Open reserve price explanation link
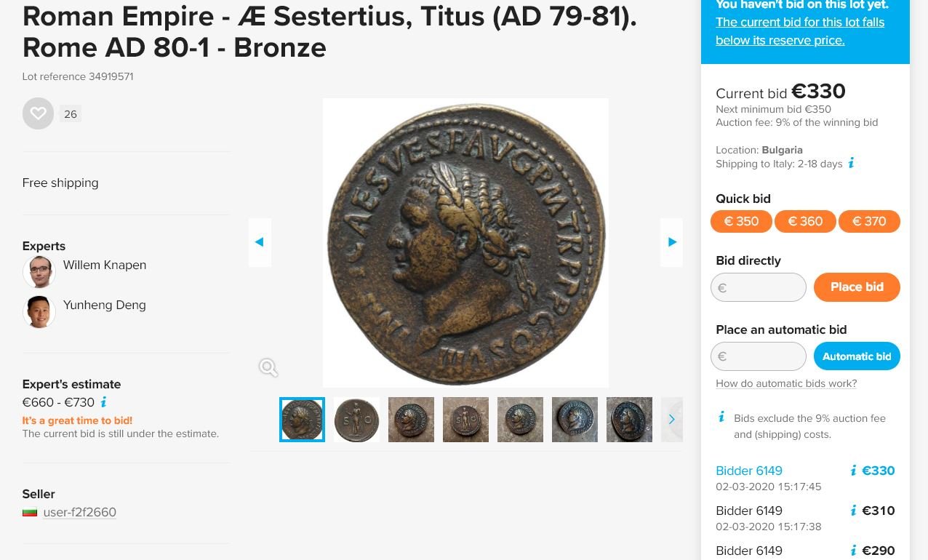The width and height of the screenshot is (928, 560). pos(800,31)
